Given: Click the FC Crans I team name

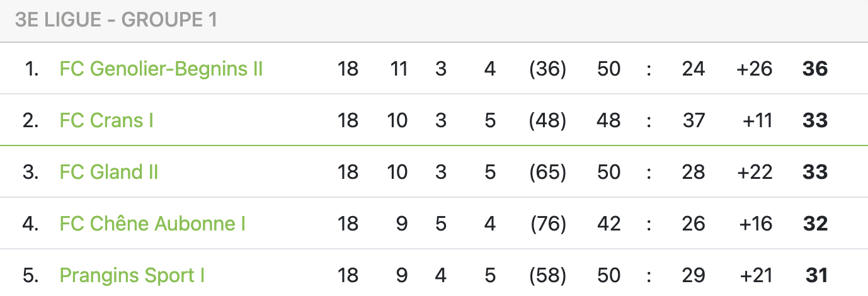Looking at the screenshot, I should coord(106,120).
